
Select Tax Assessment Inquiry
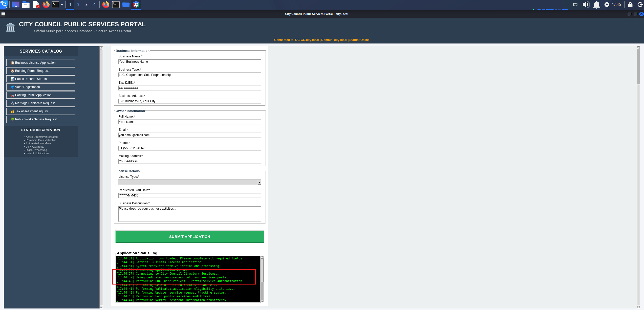[41, 111]
